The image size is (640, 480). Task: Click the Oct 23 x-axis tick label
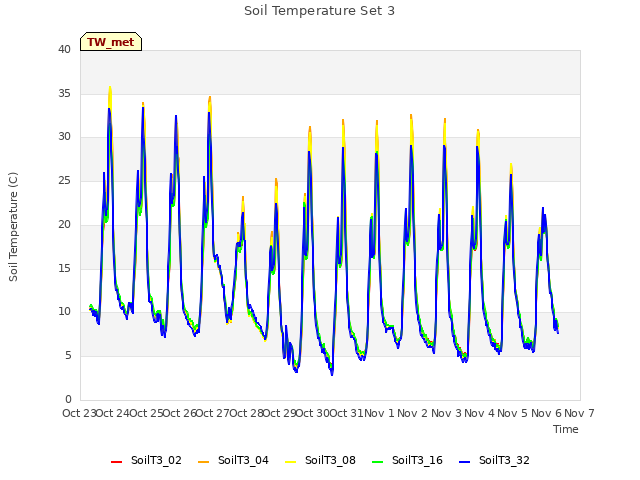point(79,413)
